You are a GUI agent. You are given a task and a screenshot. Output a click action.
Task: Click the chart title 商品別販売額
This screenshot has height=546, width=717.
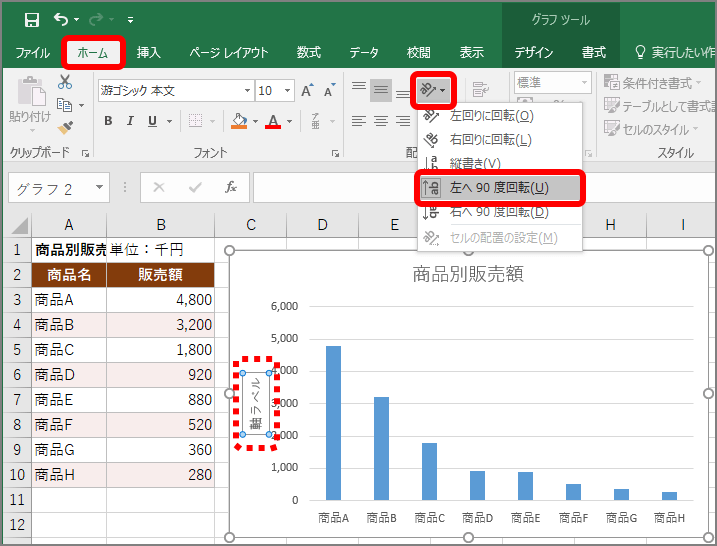(468, 274)
